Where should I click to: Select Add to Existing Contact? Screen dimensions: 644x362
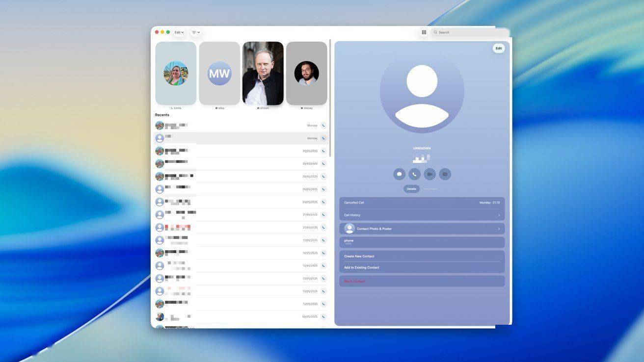pos(422,267)
